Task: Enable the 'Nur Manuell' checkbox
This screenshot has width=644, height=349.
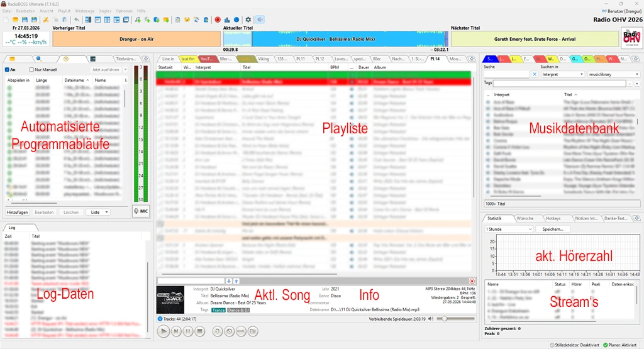Action: tap(32, 70)
